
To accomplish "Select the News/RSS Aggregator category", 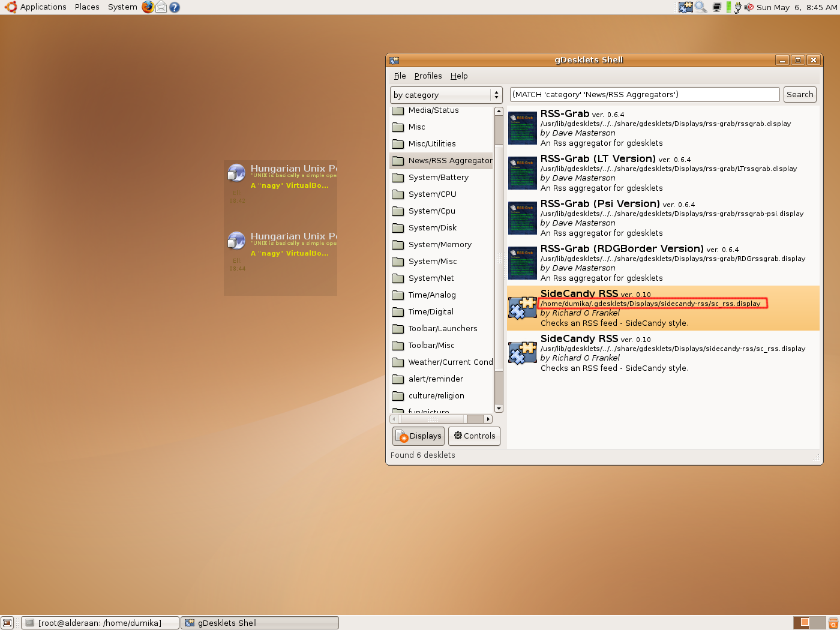I will point(442,161).
